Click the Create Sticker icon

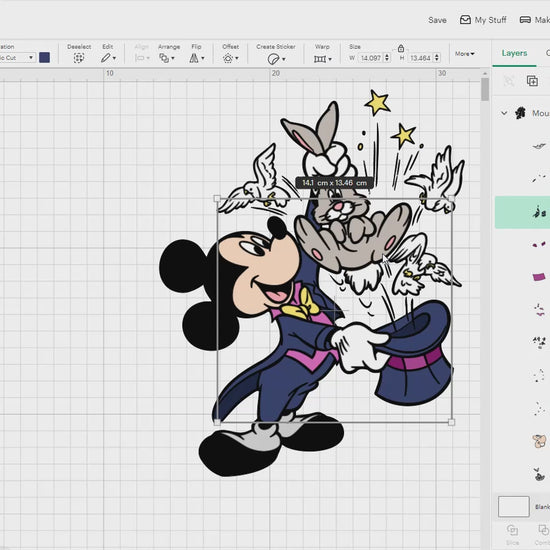[273, 59]
